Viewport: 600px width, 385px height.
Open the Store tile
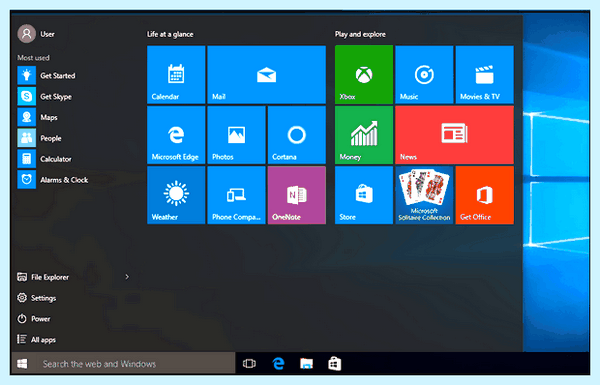[364, 195]
